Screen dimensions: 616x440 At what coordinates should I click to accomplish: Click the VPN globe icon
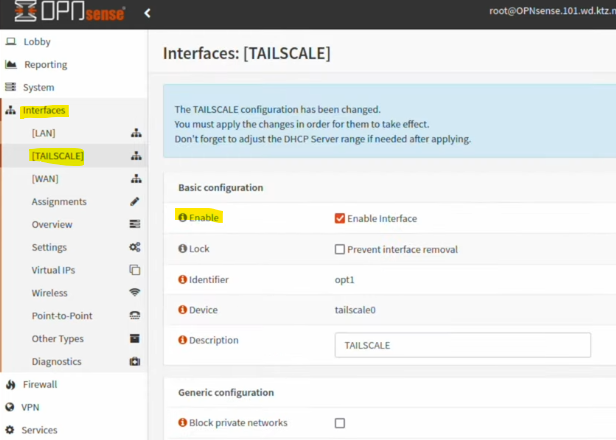tap(10, 407)
